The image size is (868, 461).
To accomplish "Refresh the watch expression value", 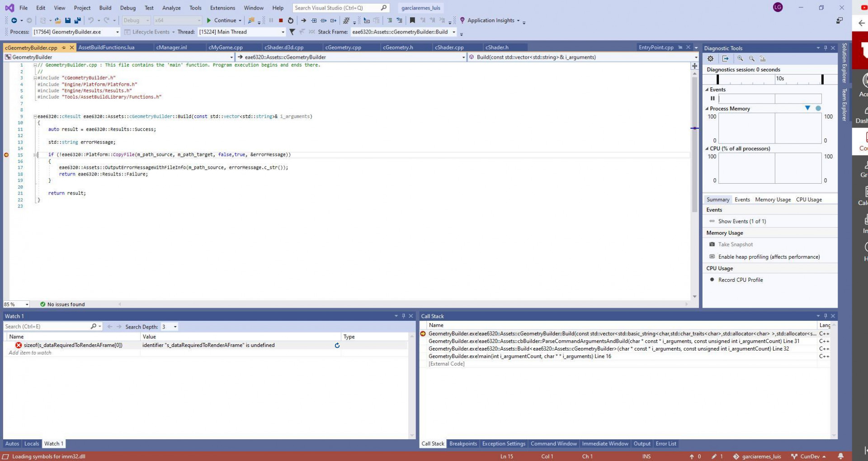I will point(337,345).
